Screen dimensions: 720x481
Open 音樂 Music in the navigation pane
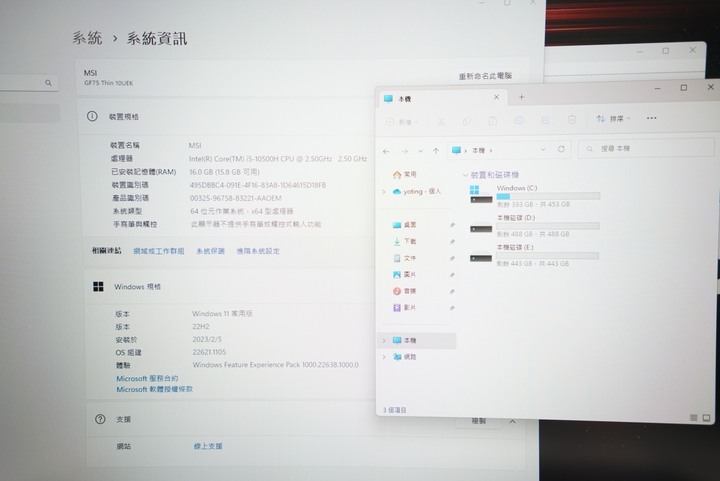click(405, 291)
